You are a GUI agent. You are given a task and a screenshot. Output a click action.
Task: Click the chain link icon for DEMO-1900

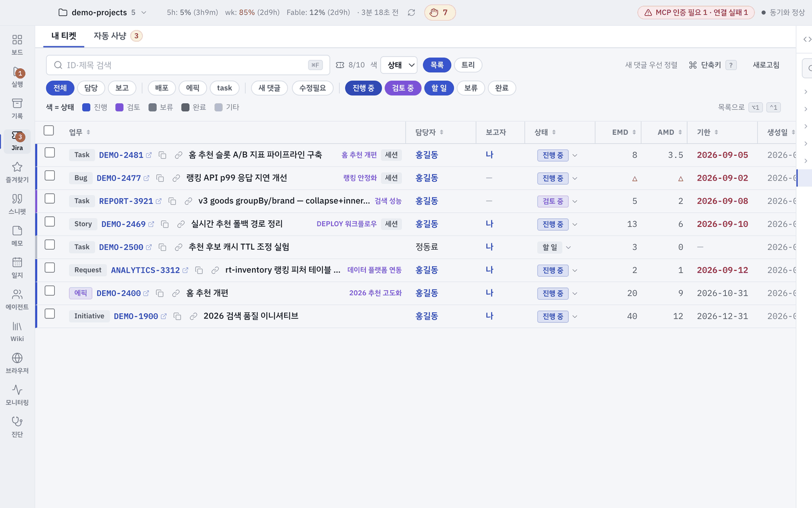pos(193,316)
